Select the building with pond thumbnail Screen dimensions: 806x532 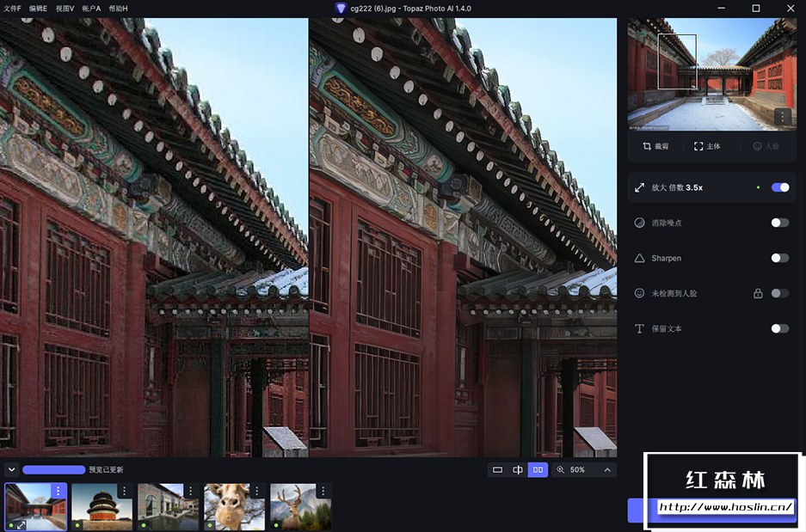pos(168,507)
